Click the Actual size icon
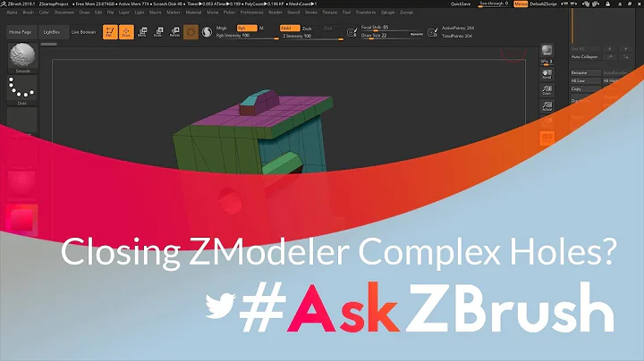 click(x=547, y=106)
